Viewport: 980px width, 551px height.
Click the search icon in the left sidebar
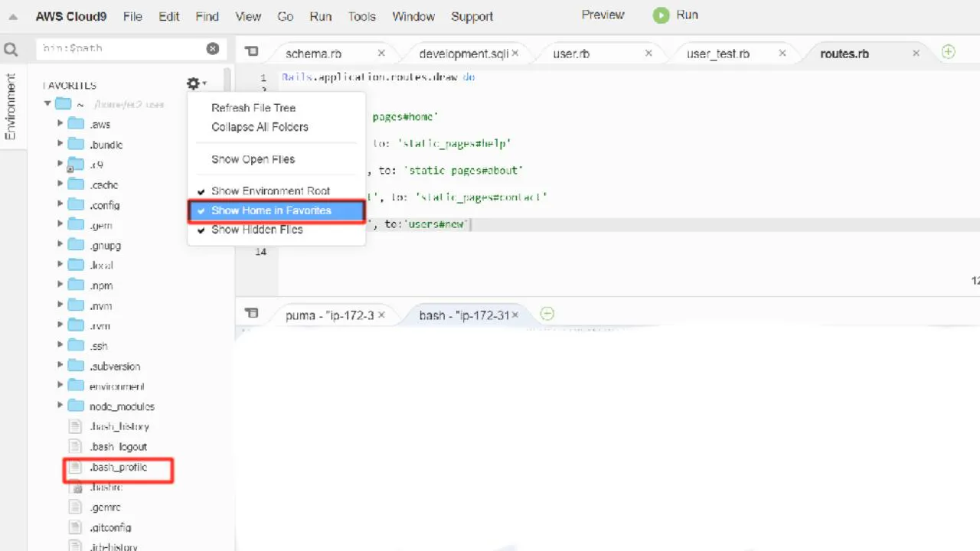tap(11, 48)
